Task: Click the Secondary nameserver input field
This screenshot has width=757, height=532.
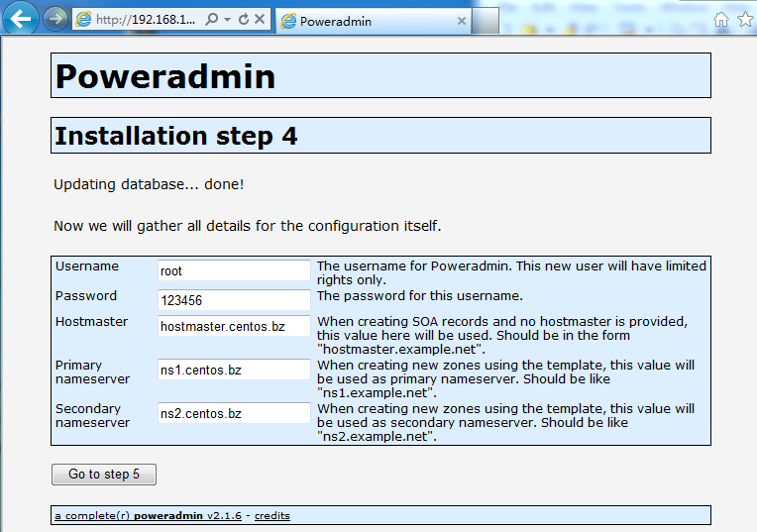Action: point(234,413)
